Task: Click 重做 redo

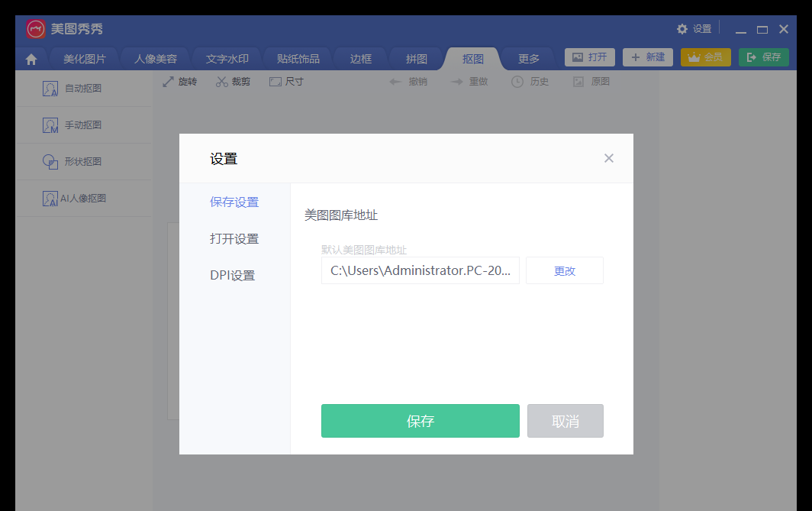Action: coord(469,82)
